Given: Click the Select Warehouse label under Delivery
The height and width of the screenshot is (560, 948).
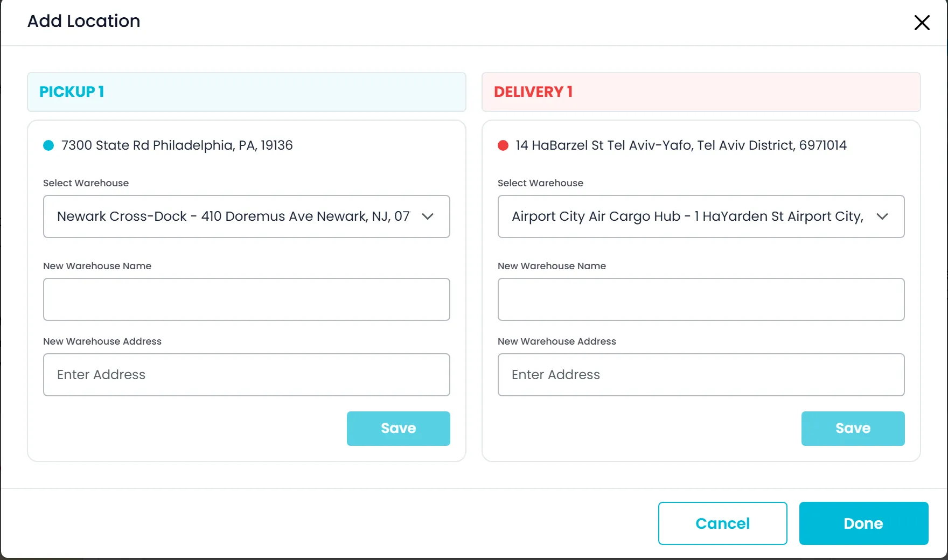Looking at the screenshot, I should [x=540, y=183].
